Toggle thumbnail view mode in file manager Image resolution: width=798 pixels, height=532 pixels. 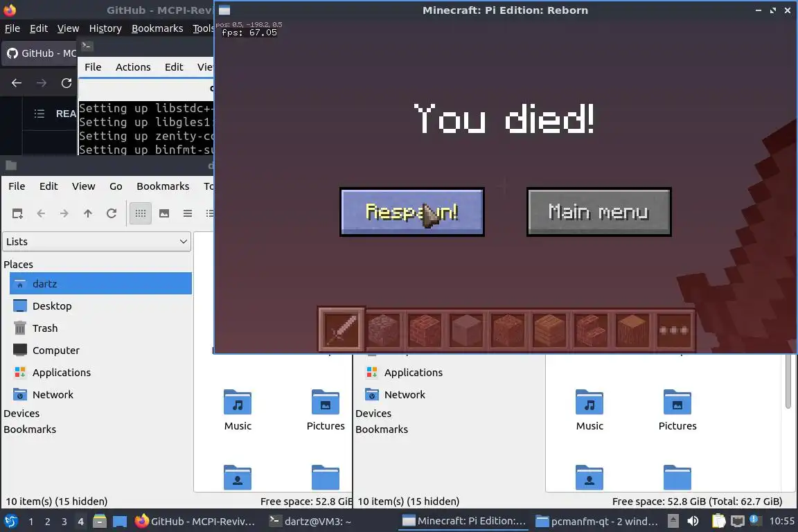(x=164, y=213)
